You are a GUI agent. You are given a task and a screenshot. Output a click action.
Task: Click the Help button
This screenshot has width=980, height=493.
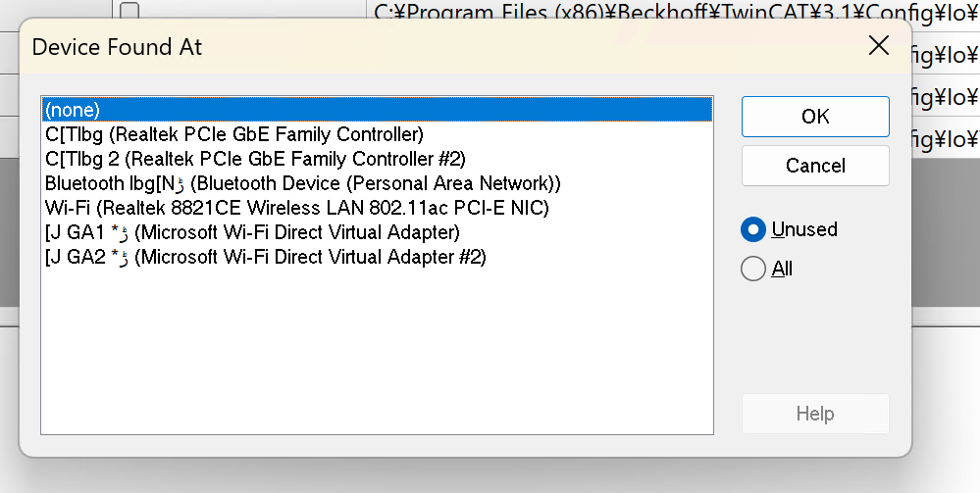click(815, 414)
